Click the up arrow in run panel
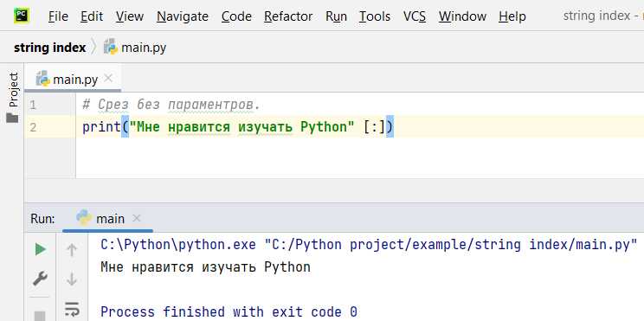Image resolution: width=644 pixels, height=321 pixels. click(72, 249)
